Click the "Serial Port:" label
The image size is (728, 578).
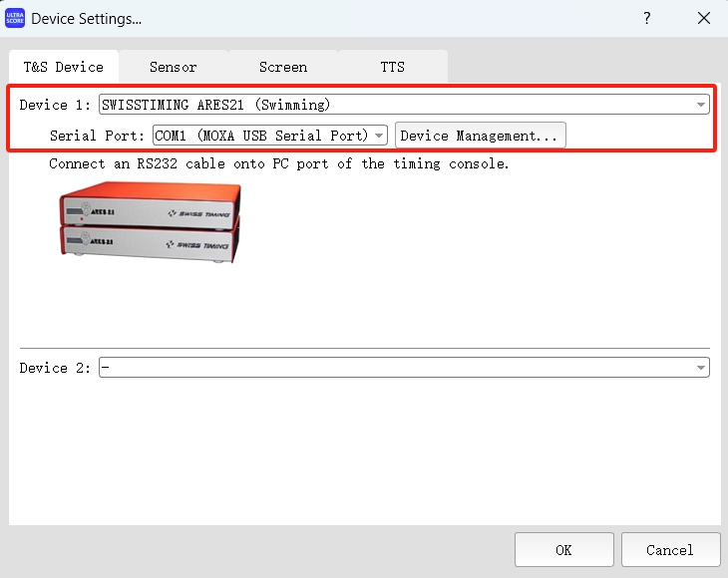(98, 136)
